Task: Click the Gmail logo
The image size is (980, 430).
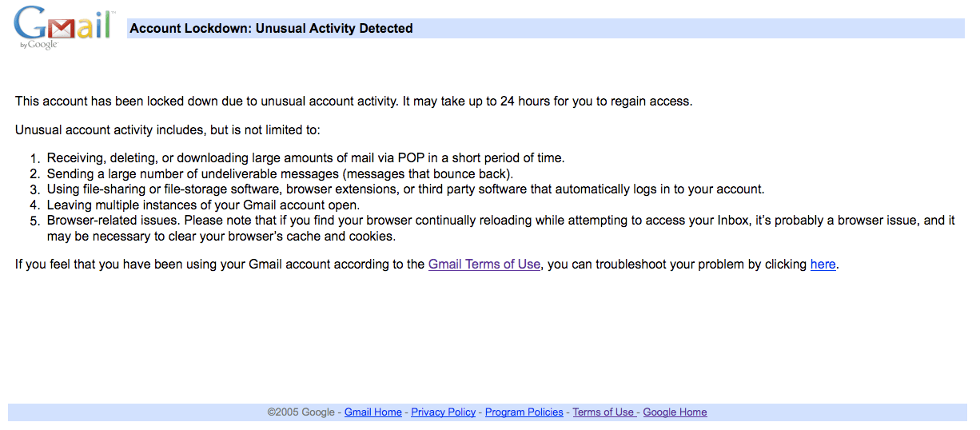Action: pyautogui.click(x=61, y=27)
